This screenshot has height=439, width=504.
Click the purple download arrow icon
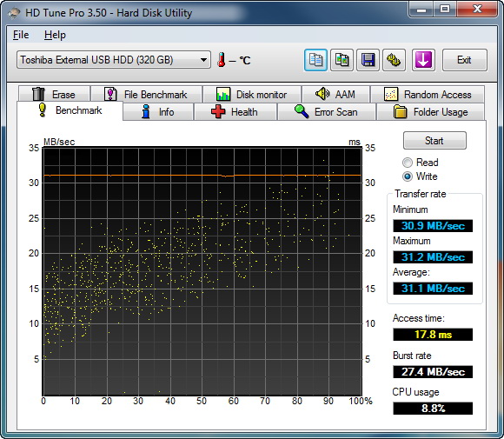coord(423,60)
